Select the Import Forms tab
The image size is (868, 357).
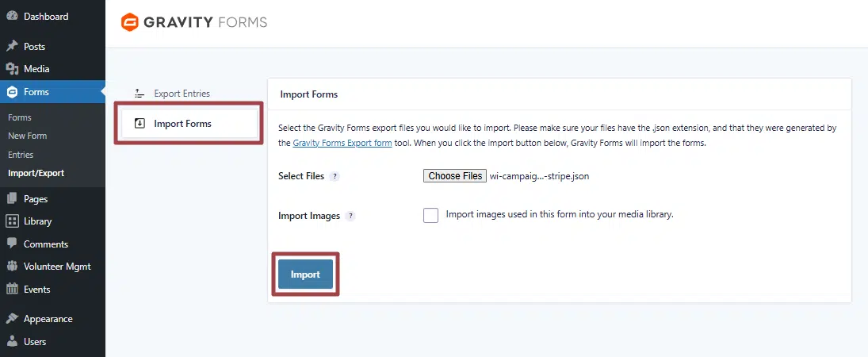182,124
